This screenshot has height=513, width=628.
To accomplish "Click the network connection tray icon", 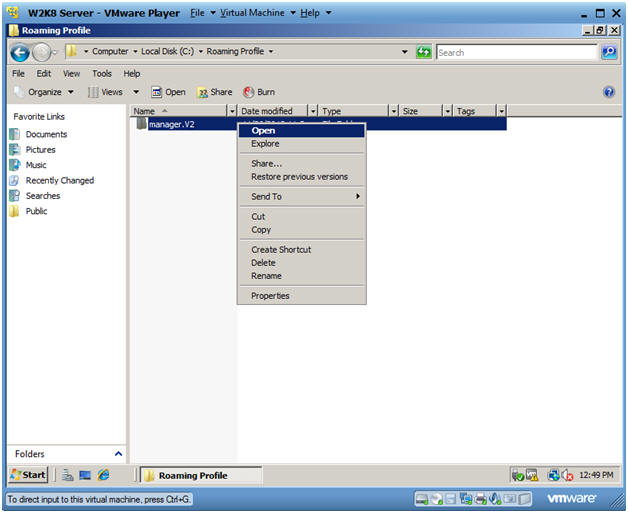I will (554, 475).
